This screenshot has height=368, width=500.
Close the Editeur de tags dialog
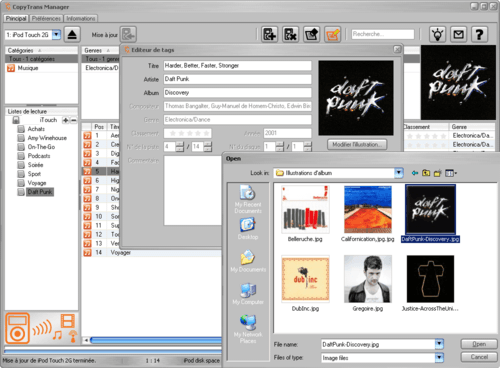tap(397, 50)
